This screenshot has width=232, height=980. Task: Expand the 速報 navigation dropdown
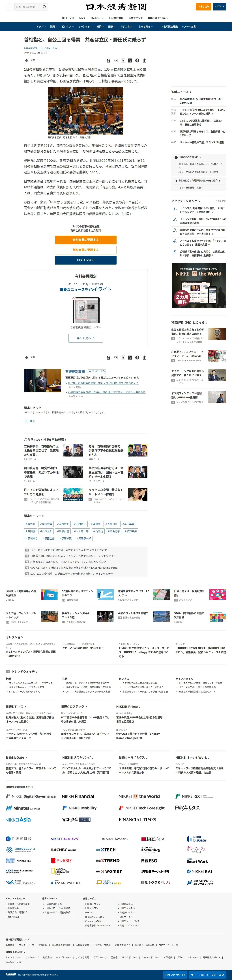click(54, 27)
